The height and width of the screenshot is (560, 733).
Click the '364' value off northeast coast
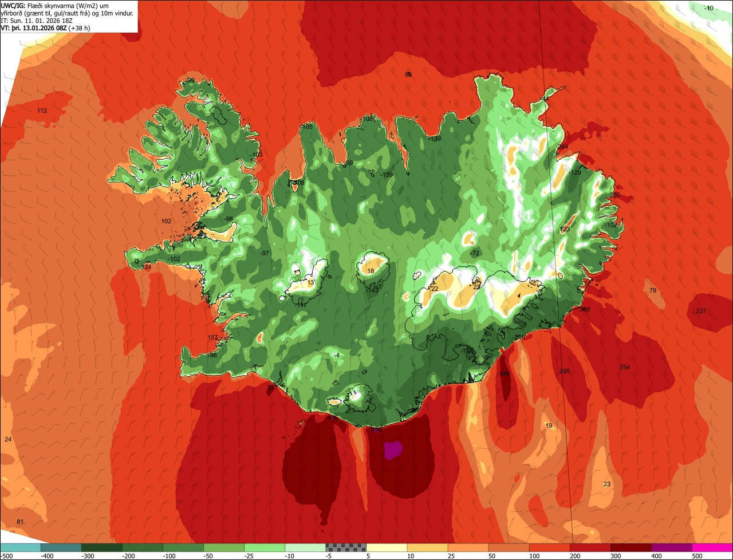pos(563,147)
